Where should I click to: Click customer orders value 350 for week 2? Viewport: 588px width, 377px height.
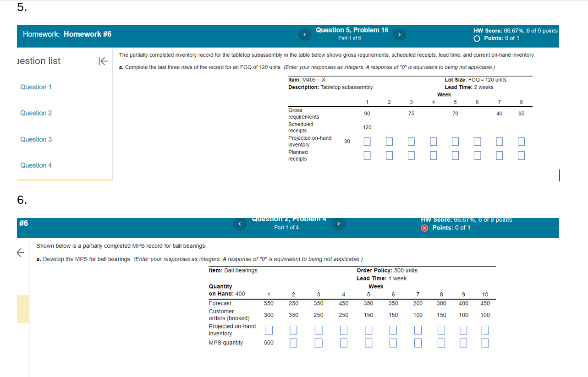click(x=293, y=315)
